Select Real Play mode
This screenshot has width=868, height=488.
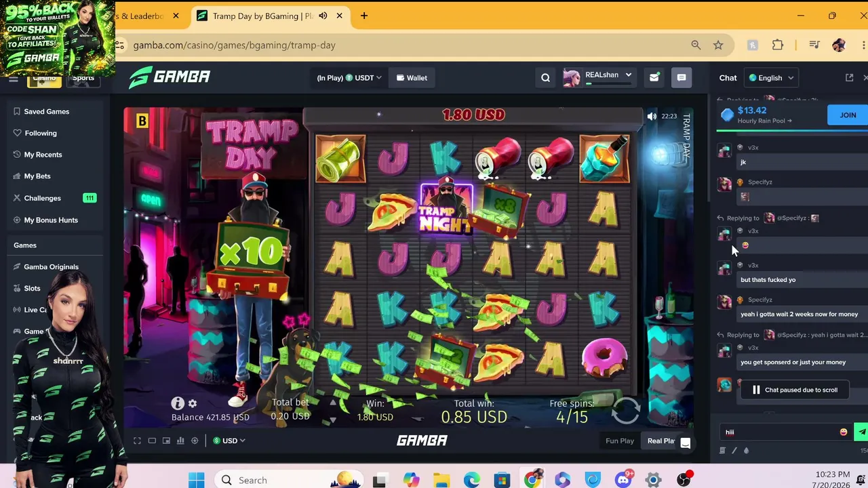(661, 441)
